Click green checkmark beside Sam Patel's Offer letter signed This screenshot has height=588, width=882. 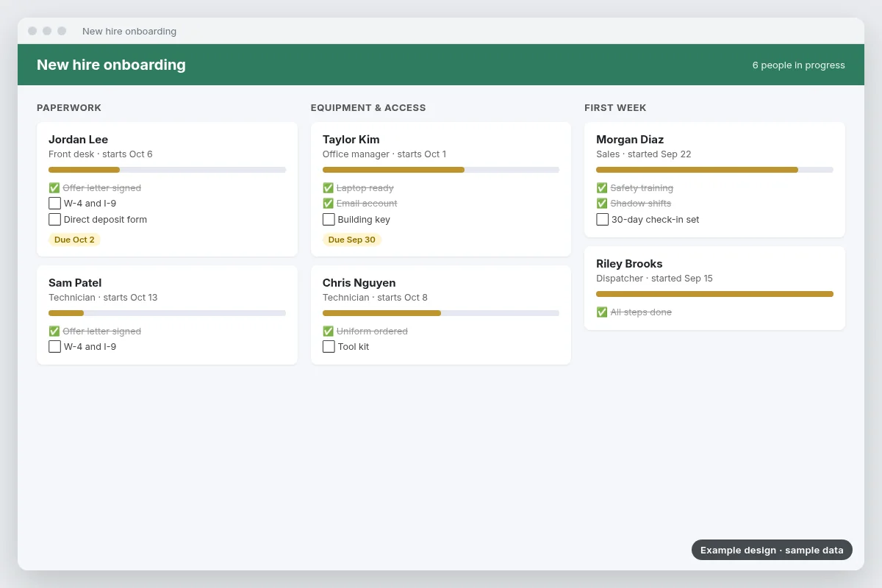(54, 331)
